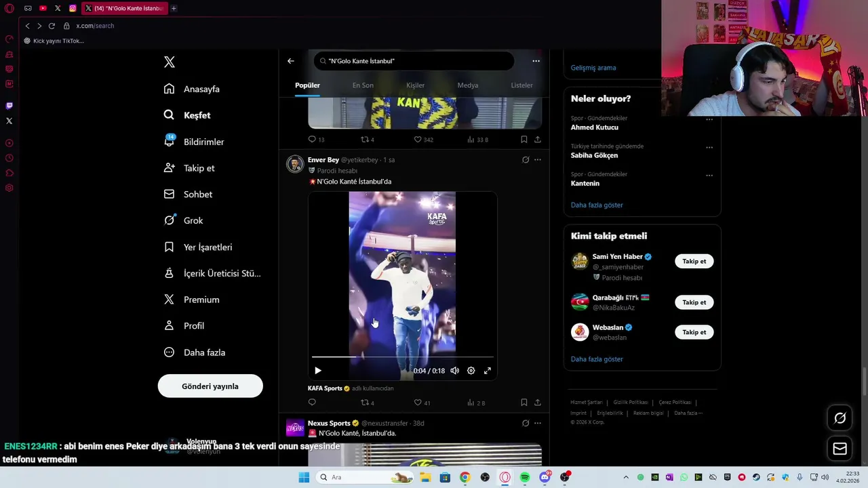
Task: Show hidden system tray icons
Action: (x=626, y=477)
